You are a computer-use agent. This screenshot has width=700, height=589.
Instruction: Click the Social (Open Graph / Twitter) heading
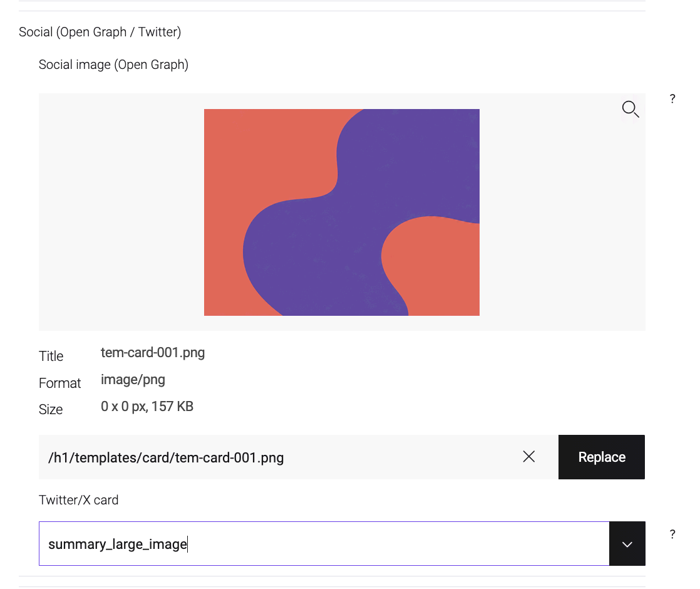100,32
